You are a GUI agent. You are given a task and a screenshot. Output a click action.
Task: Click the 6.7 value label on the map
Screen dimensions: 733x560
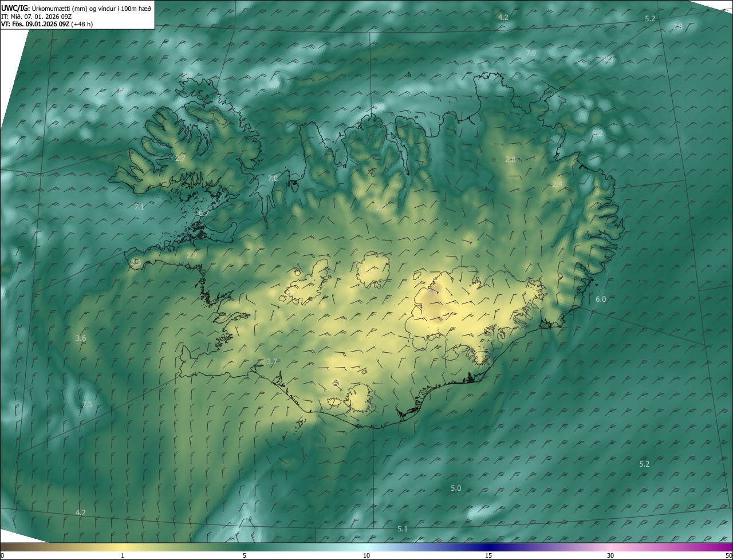[x=204, y=213]
